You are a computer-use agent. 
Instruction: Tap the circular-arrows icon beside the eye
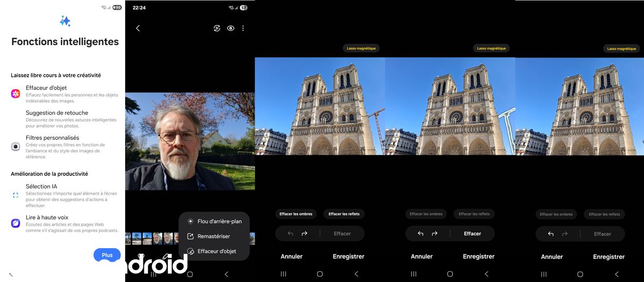tap(217, 28)
